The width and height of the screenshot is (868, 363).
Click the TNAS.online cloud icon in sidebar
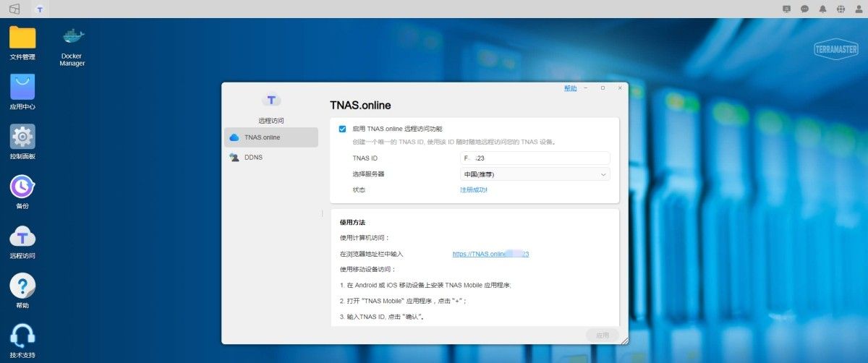click(234, 137)
